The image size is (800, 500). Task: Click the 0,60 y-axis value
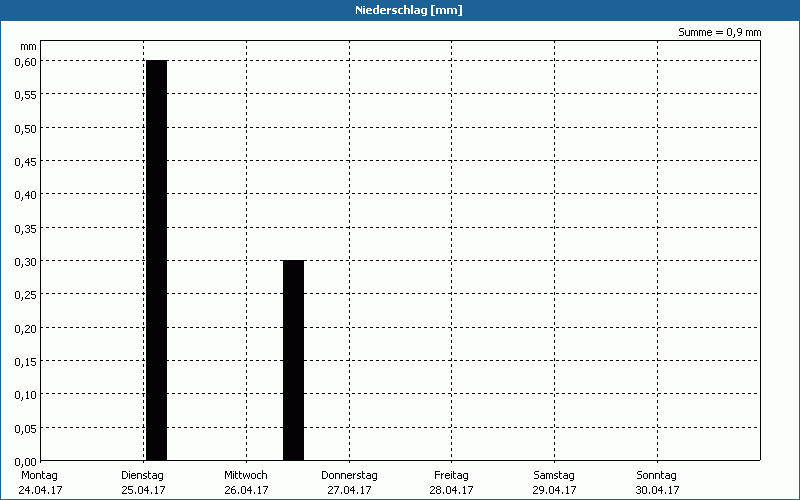(26, 62)
